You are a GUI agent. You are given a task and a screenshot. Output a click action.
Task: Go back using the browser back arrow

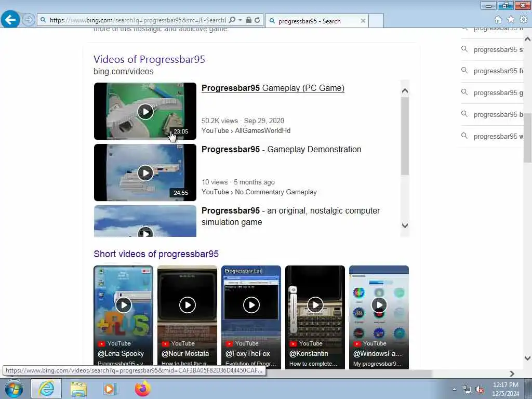(10, 20)
